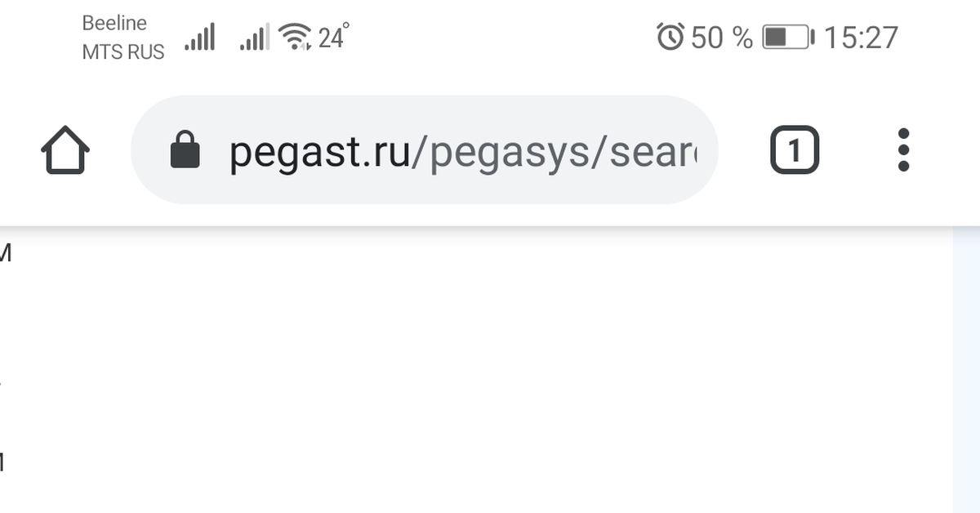Image resolution: width=980 pixels, height=513 pixels.
Task: Tap the battery level icon
Action: [x=786, y=37]
